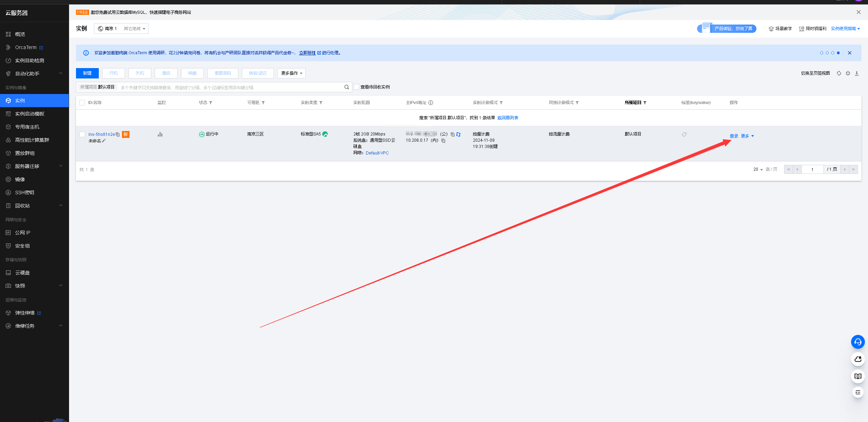Click the 新建 button
The image size is (868, 422).
click(87, 73)
